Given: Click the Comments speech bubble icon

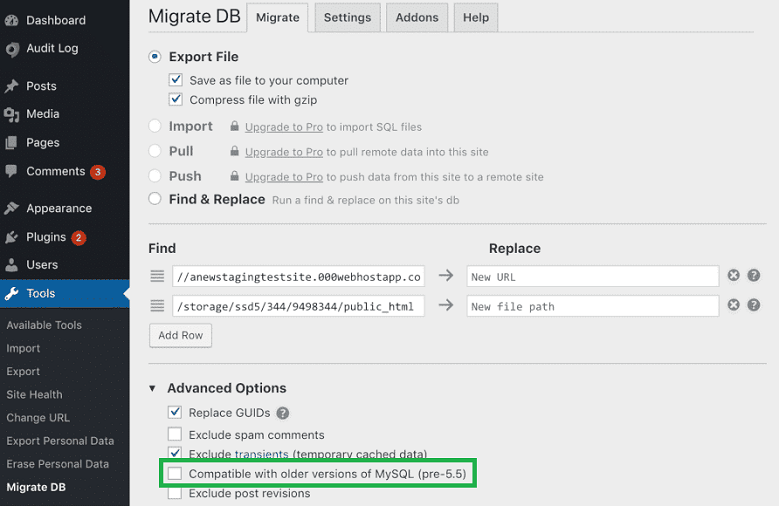Looking at the screenshot, I should click(x=11, y=171).
